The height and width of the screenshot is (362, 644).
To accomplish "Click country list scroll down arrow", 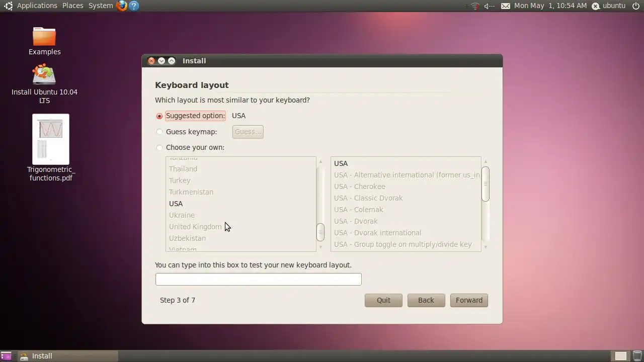I will [x=320, y=247].
